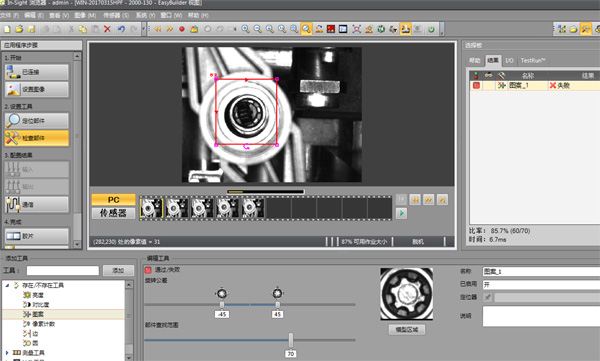Viewport: 600px width, 361px height.
Task: Click the red record button in toolbar
Action: tap(182, 29)
